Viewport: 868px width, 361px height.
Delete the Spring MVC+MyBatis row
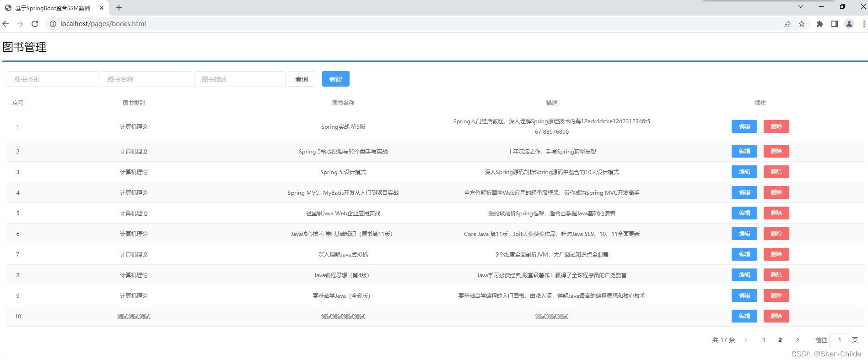pyautogui.click(x=776, y=192)
